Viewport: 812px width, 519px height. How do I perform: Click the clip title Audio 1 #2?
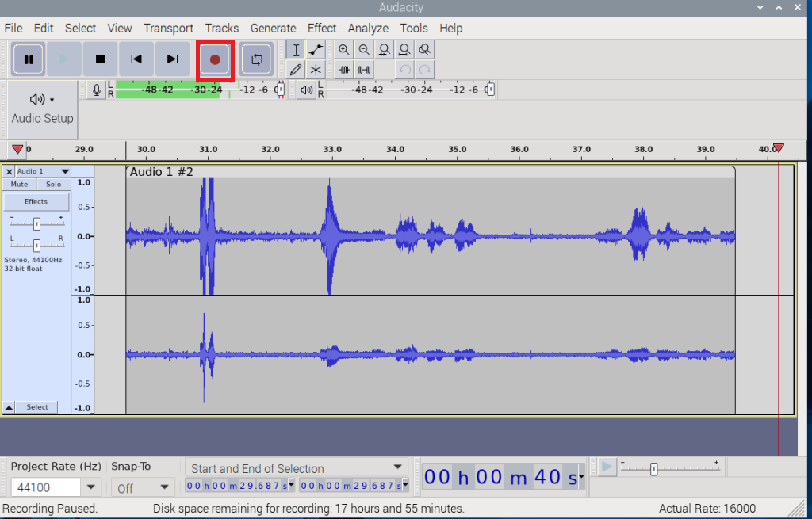161,172
